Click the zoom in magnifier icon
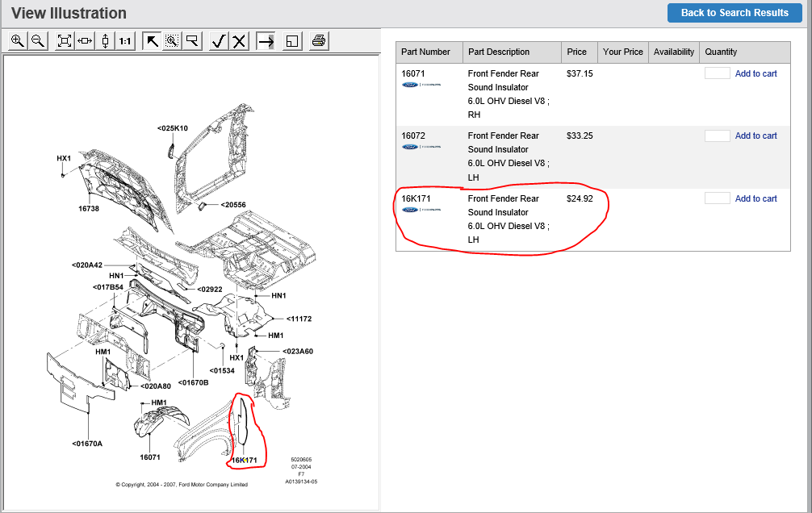 tap(18, 41)
